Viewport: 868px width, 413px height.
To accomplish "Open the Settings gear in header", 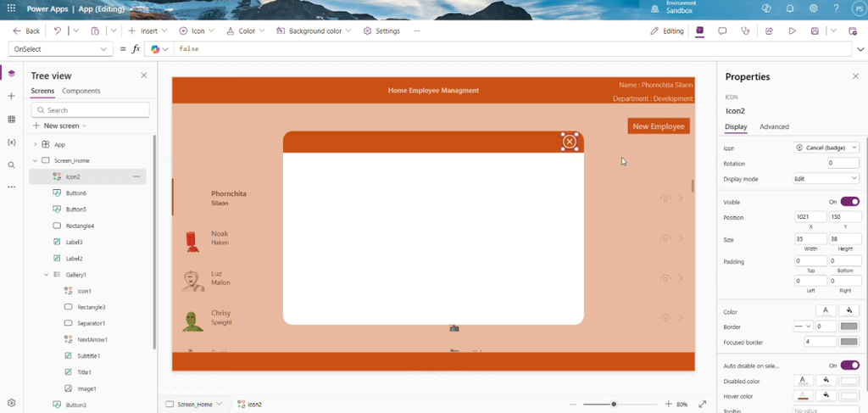I will coord(813,8).
